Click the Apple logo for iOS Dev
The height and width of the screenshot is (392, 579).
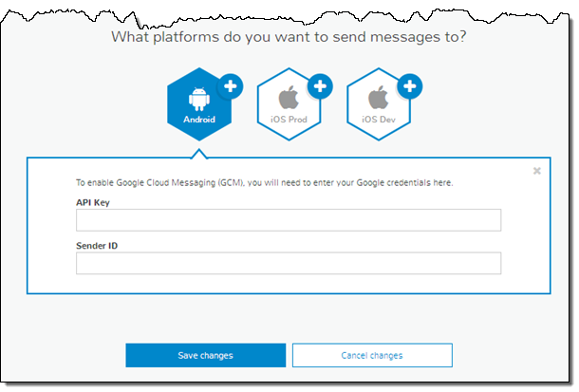pyautogui.click(x=378, y=98)
